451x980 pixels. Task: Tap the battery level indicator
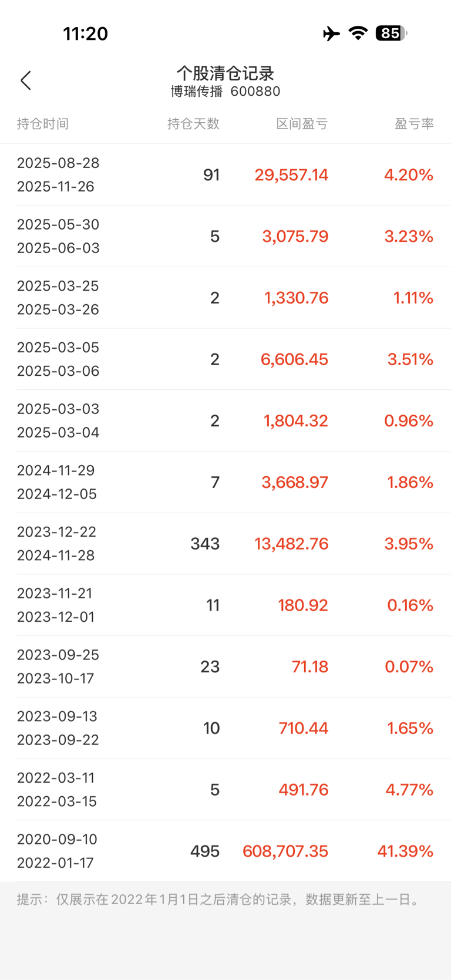(391, 33)
